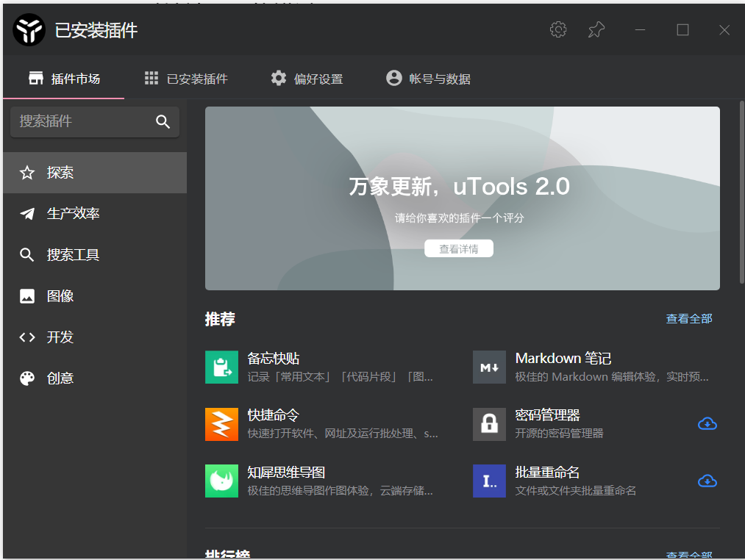The width and height of the screenshot is (745, 560).
Task: Open 备忘快贴 plugin icon
Action: pos(221,367)
